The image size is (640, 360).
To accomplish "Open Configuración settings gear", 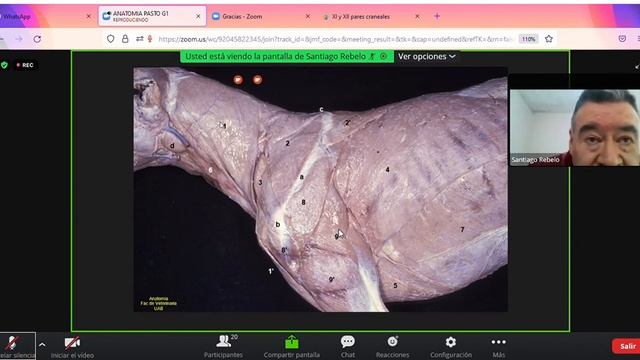I will click(x=451, y=347).
